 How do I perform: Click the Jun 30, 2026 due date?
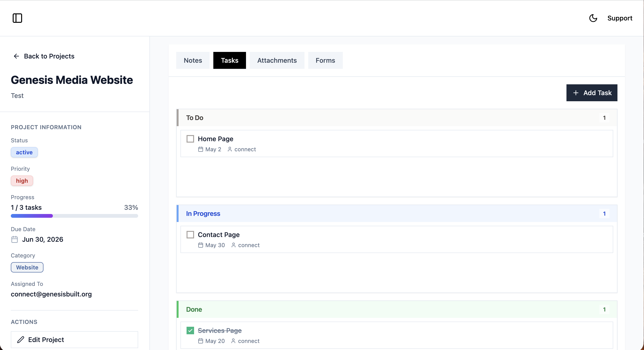pos(43,240)
